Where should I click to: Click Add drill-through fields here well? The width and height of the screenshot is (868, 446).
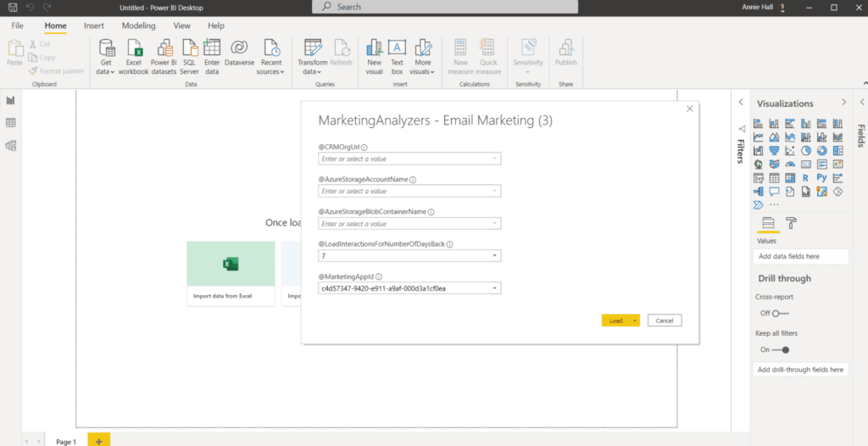[x=800, y=370]
